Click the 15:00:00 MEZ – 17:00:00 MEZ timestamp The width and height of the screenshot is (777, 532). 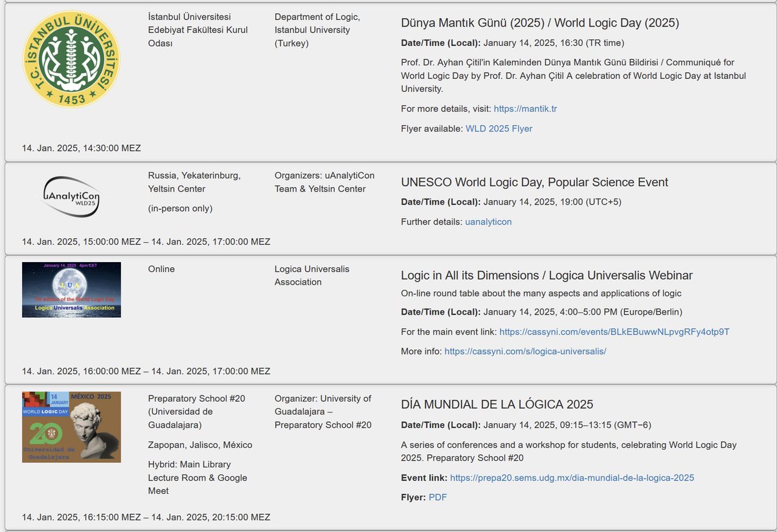(146, 242)
